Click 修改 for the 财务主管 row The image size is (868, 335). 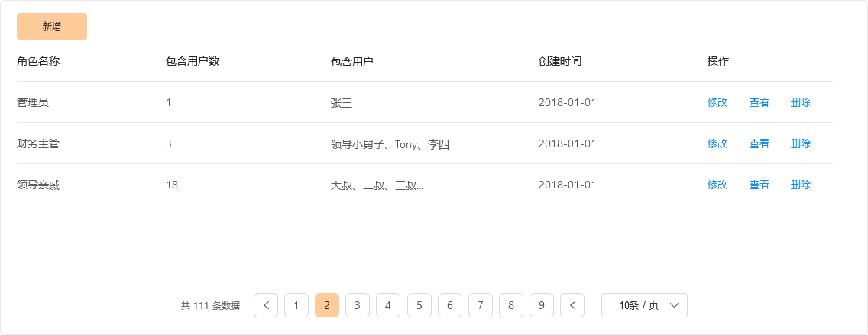[x=717, y=143]
